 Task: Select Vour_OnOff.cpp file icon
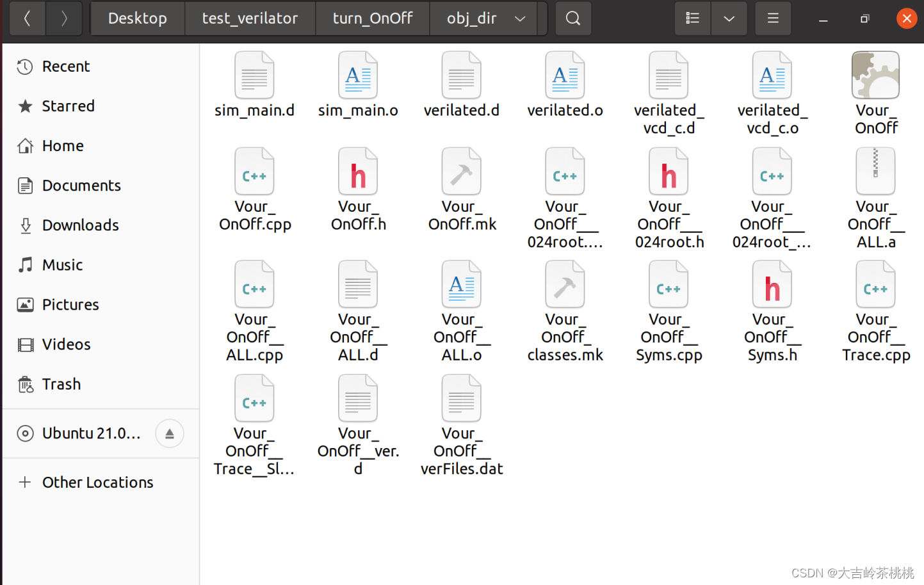coord(254,172)
